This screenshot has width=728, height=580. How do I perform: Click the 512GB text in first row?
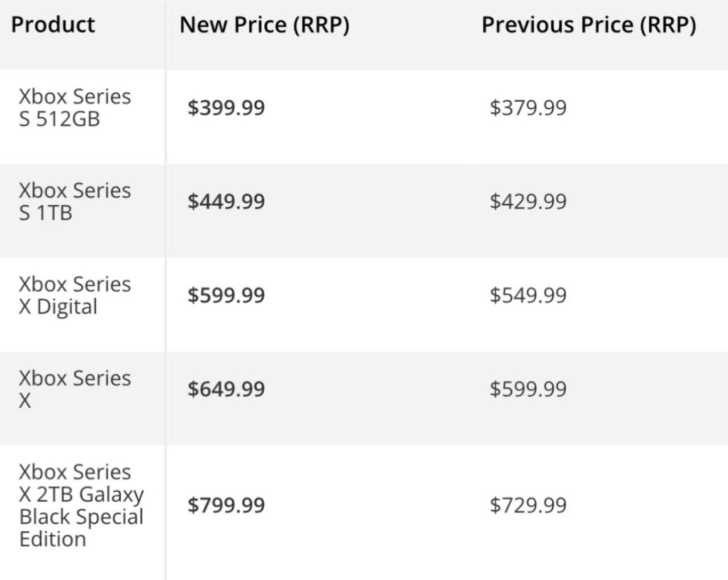tap(68, 119)
